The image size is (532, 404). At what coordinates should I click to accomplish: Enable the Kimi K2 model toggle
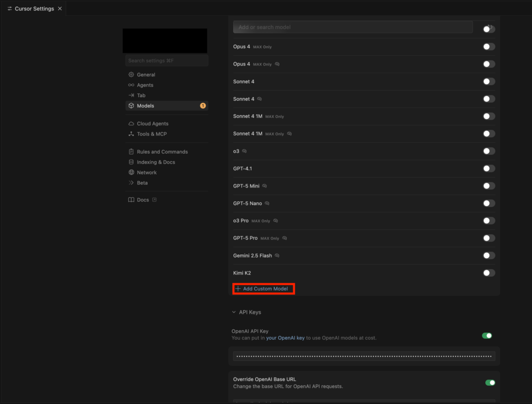488,273
